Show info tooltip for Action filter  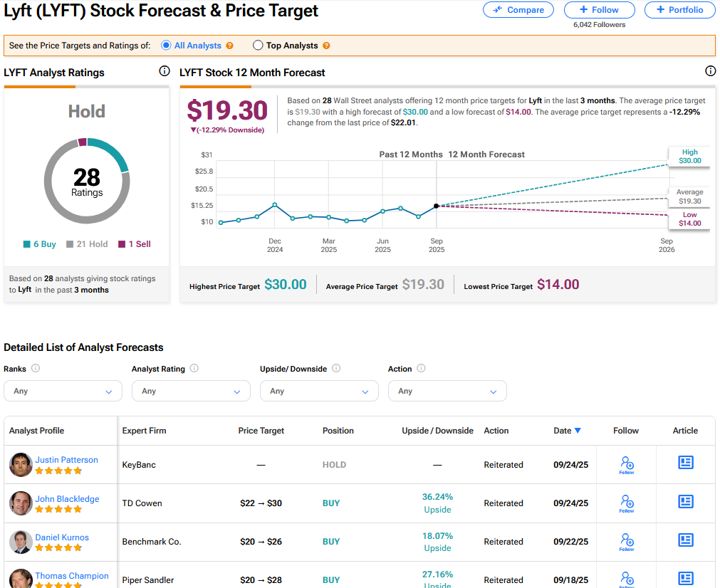click(x=421, y=369)
